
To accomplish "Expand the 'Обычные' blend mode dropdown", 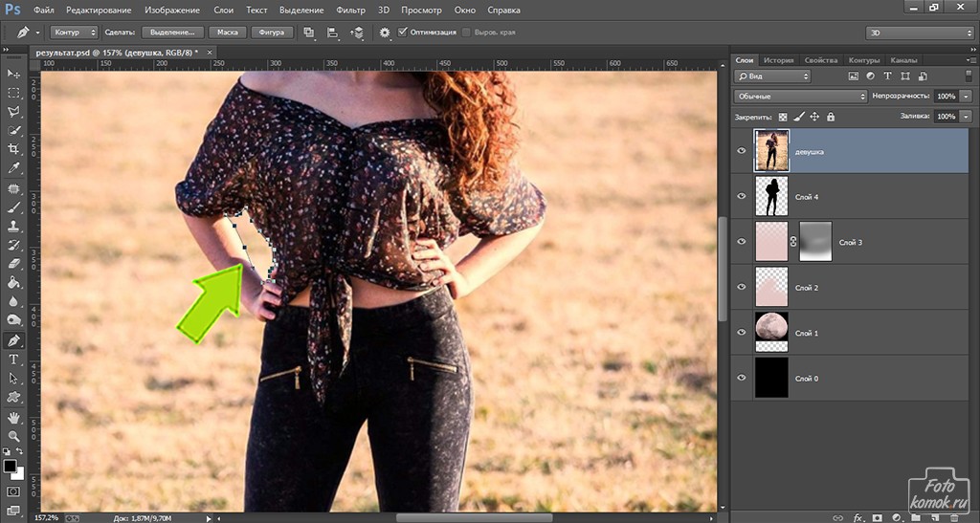I will 800,97.
